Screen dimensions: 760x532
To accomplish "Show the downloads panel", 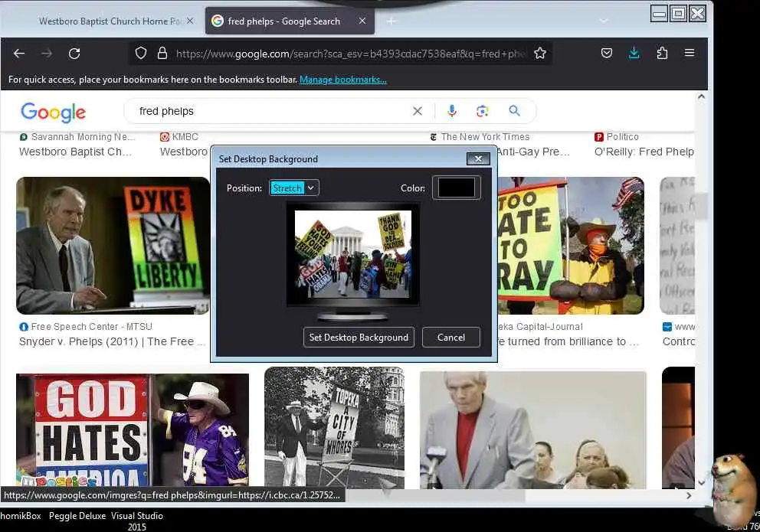I will 634,54.
